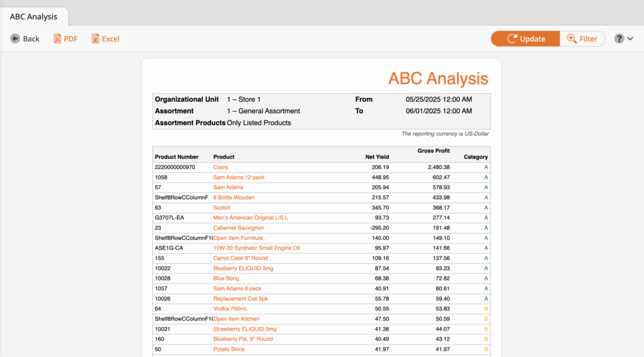Click product number G3707L-EA

coord(170,217)
